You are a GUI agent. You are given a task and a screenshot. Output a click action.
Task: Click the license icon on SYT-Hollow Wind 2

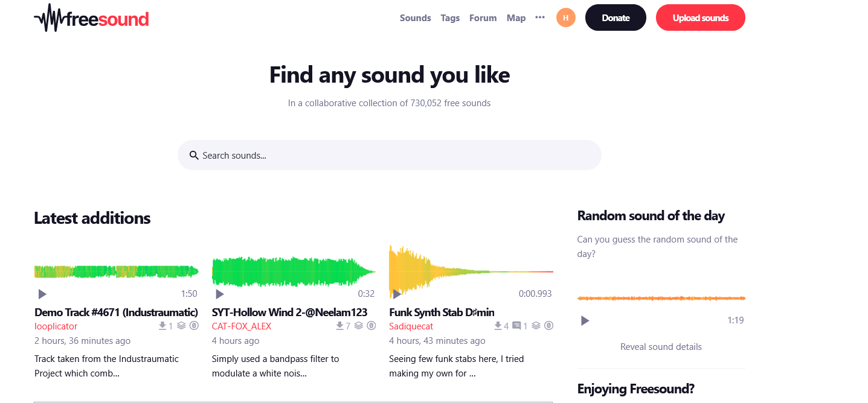tap(371, 326)
